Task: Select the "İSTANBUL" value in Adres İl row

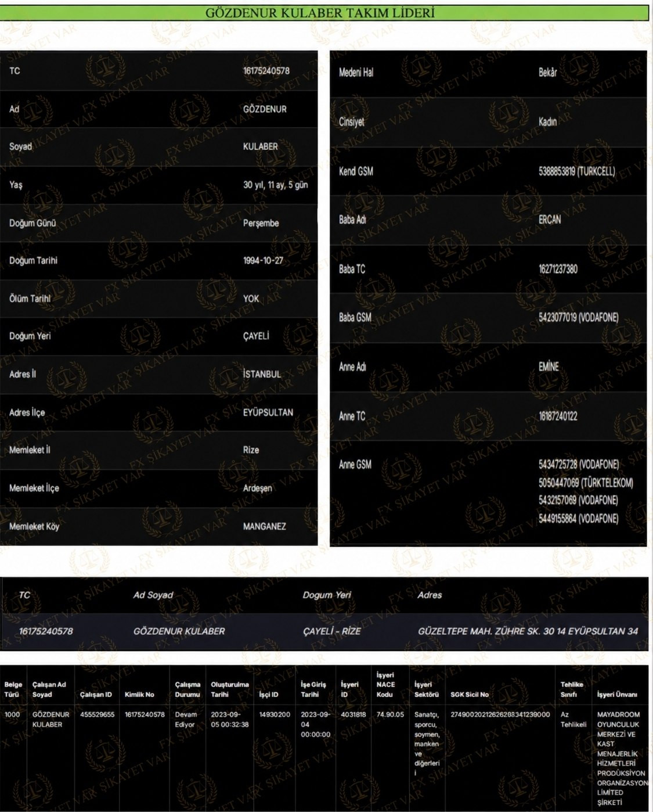Action: [262, 374]
